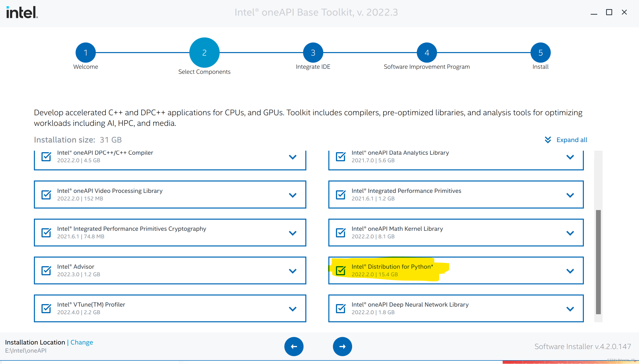Deselect Intel VTune Profiler component
The width and height of the screenshot is (639, 364).
pos(46,308)
